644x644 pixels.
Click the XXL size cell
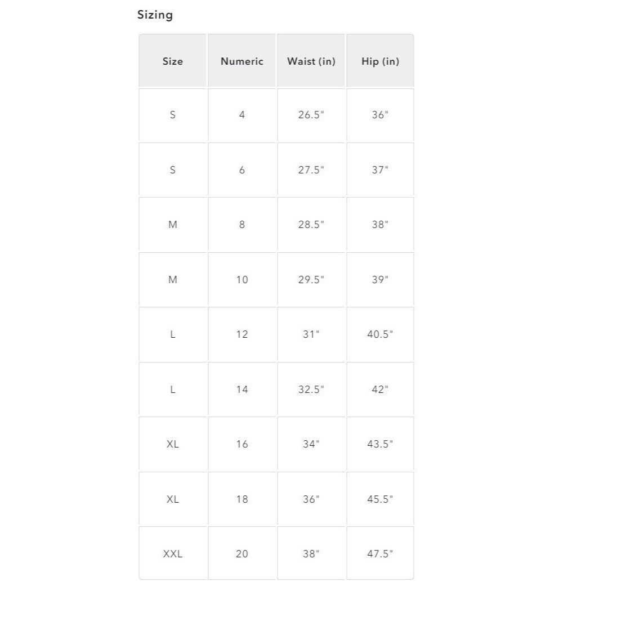[172, 554]
